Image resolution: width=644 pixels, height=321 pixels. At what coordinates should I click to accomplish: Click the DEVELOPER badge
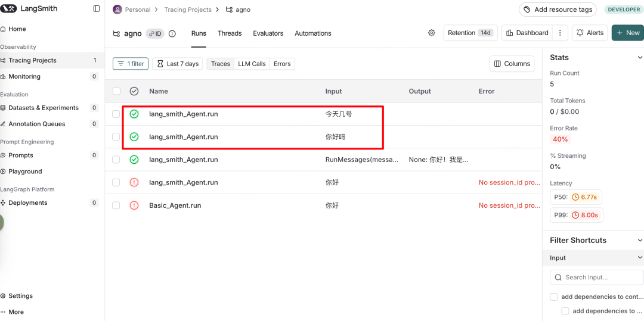coord(624,10)
